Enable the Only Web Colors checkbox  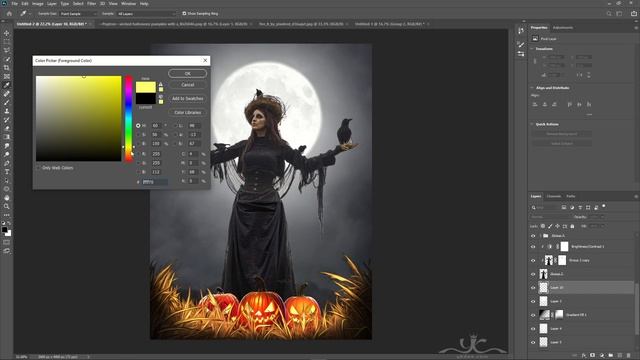[x=38, y=168]
